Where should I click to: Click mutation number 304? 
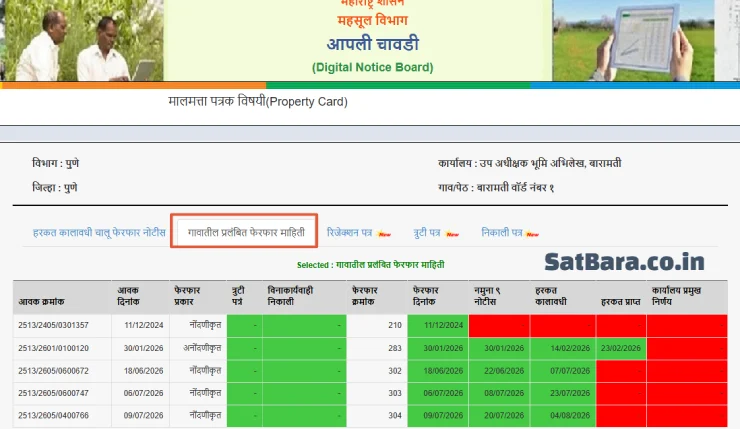395,416
